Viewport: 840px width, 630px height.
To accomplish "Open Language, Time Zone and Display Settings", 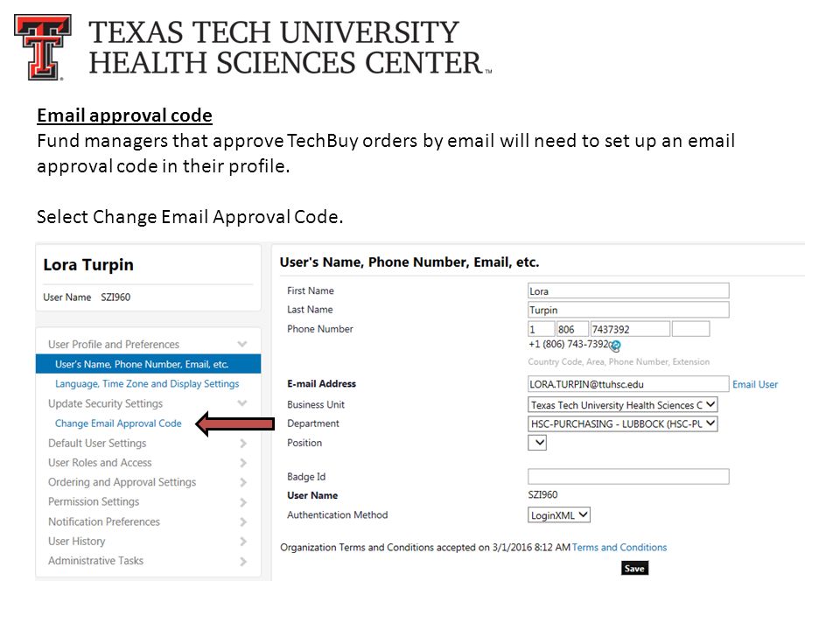I will (147, 383).
